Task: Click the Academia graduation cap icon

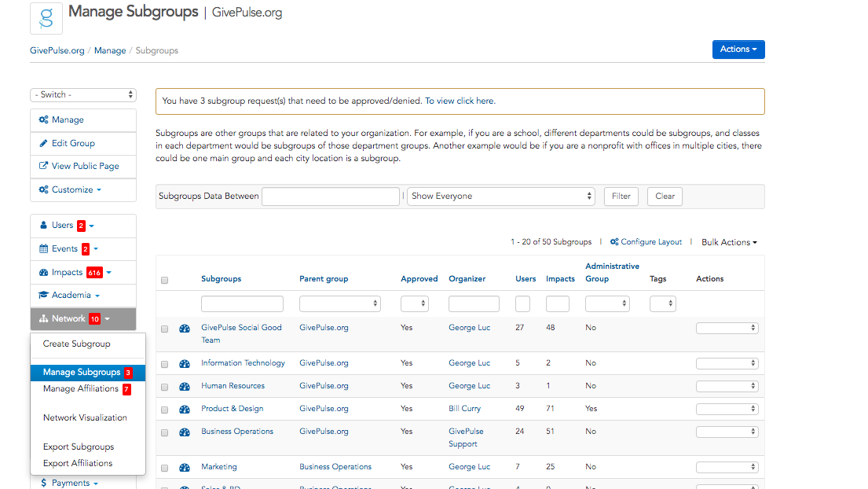Action: tap(44, 295)
